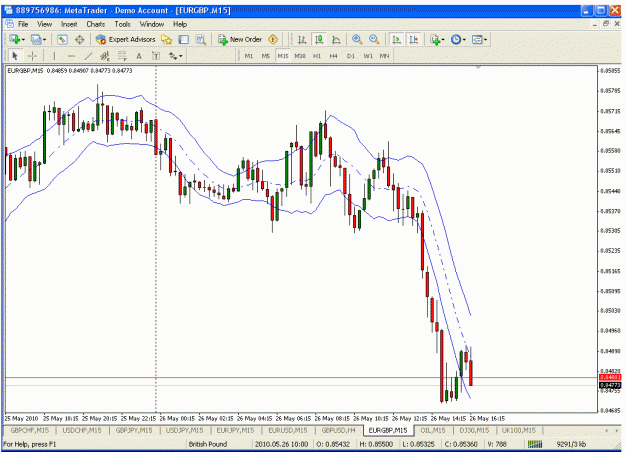Open the Tools menu
The height and width of the screenshot is (452, 625).
point(122,24)
